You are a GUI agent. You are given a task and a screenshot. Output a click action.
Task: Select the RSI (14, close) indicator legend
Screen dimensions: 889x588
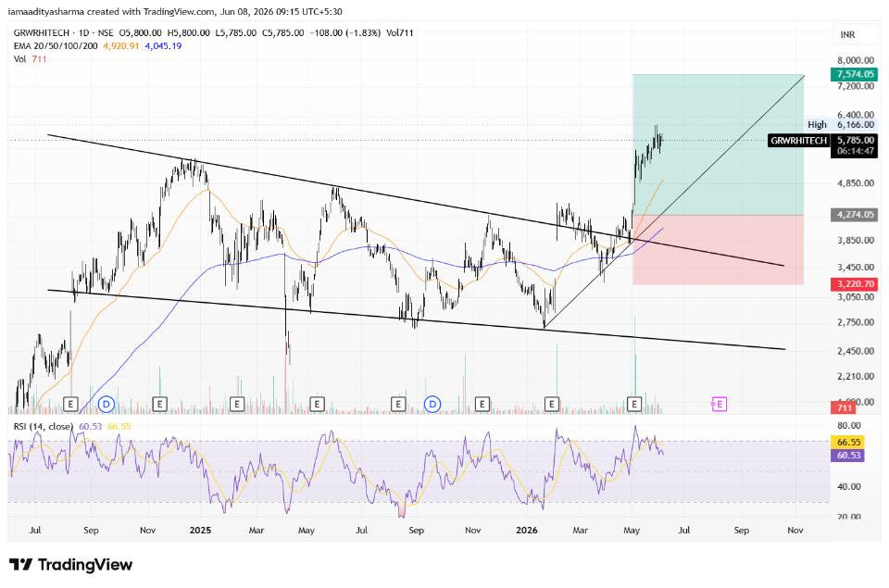(44, 426)
